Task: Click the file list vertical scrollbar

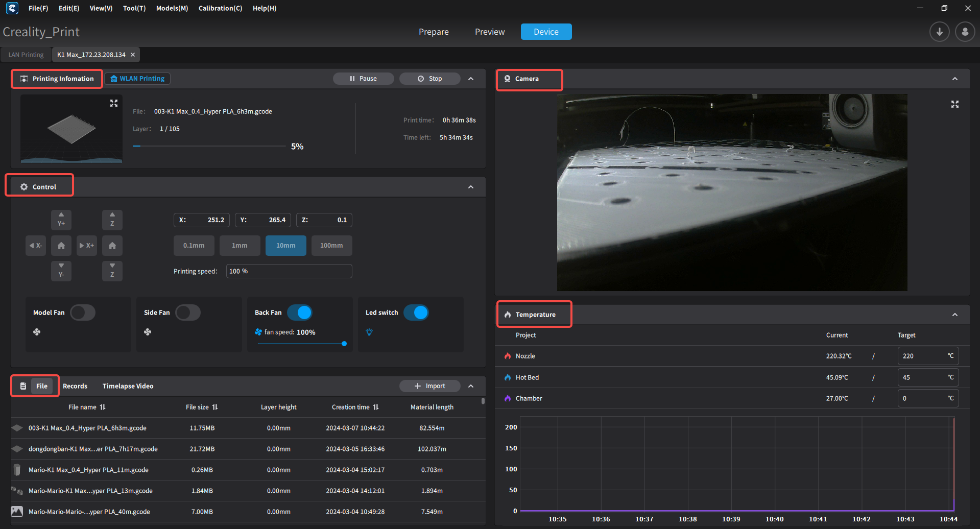Action: (483, 401)
